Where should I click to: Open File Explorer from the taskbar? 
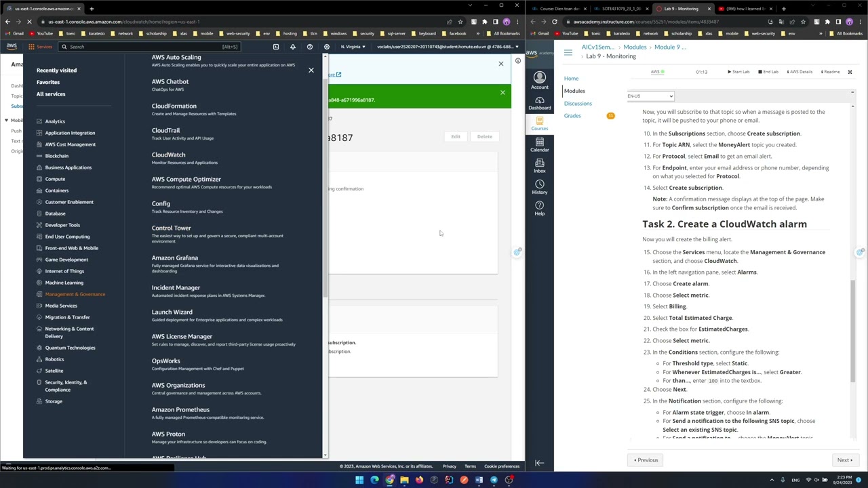point(404,480)
